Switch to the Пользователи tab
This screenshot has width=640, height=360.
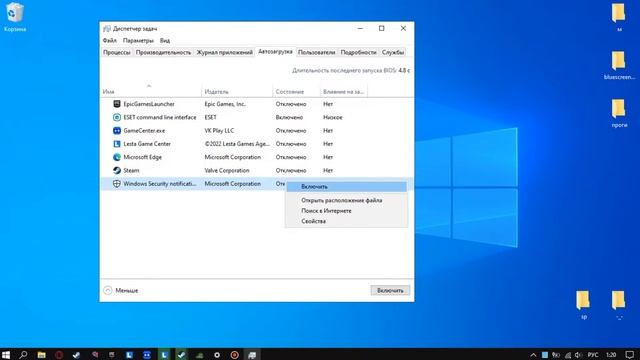316,52
